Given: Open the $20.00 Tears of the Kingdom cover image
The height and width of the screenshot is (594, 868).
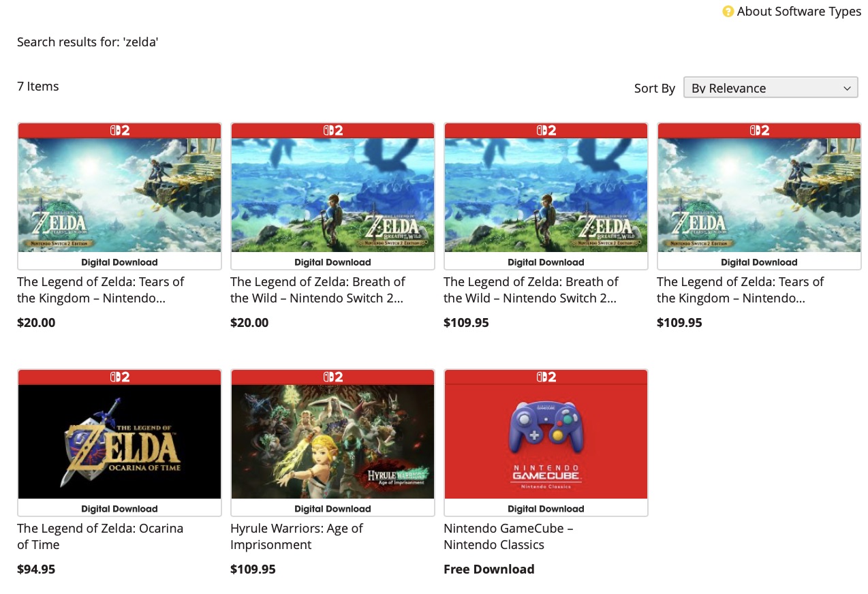Looking at the screenshot, I should pyautogui.click(x=120, y=195).
